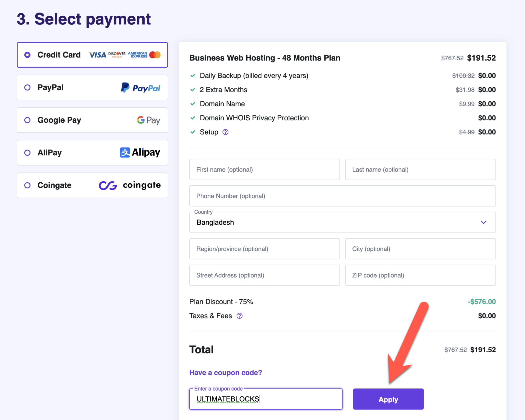Viewport: 525px width, 420px height.
Task: Select the Credit Card payment option
Action: (x=27, y=55)
